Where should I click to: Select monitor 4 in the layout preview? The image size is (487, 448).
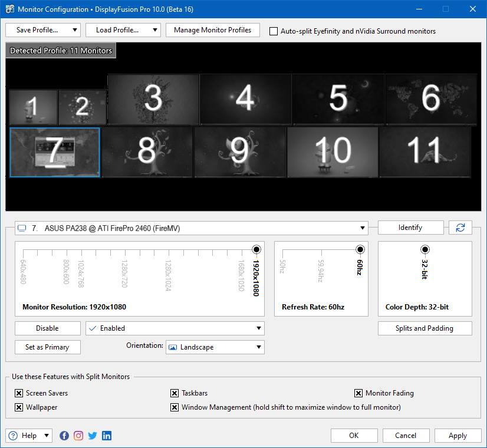click(246, 100)
